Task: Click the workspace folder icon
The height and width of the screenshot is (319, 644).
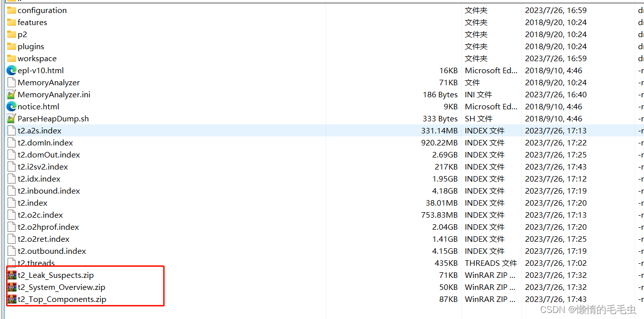Action: tap(11, 58)
